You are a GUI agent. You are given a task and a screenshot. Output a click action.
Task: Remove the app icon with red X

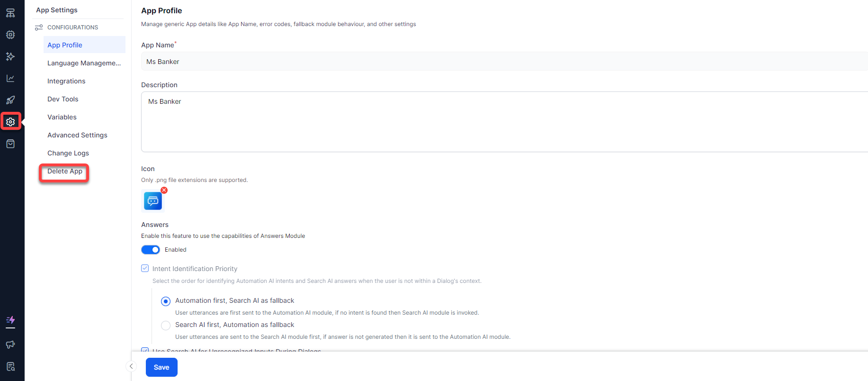(164, 190)
